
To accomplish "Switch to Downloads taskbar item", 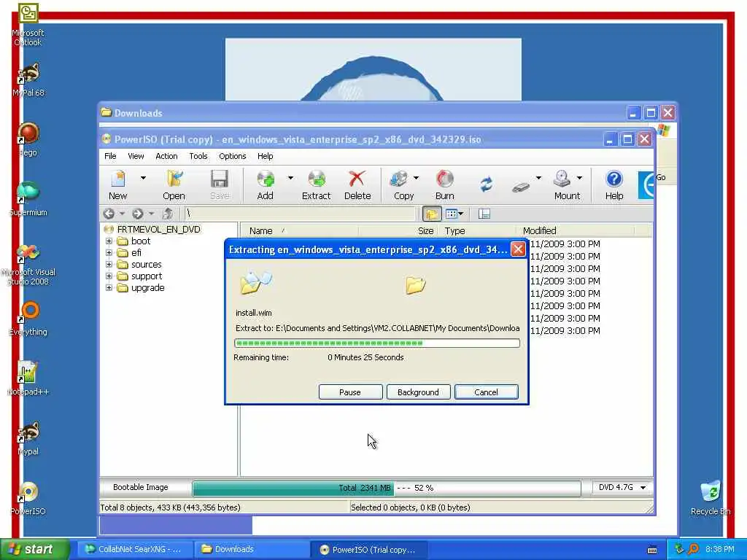I will point(251,549).
